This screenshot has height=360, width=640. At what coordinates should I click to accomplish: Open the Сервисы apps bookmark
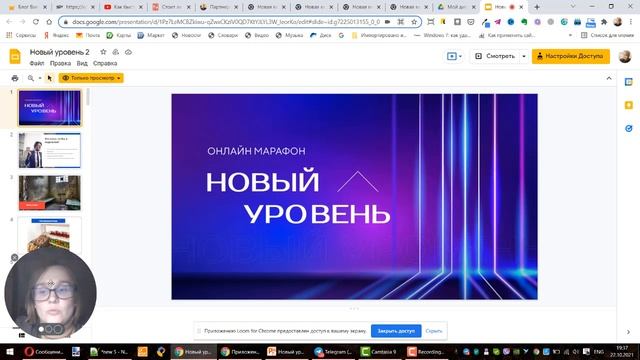[21, 36]
